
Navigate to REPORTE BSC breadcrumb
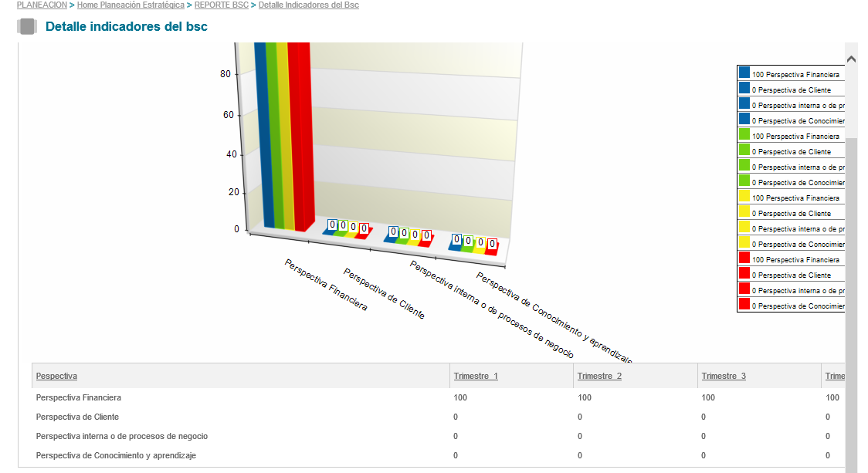point(221,5)
